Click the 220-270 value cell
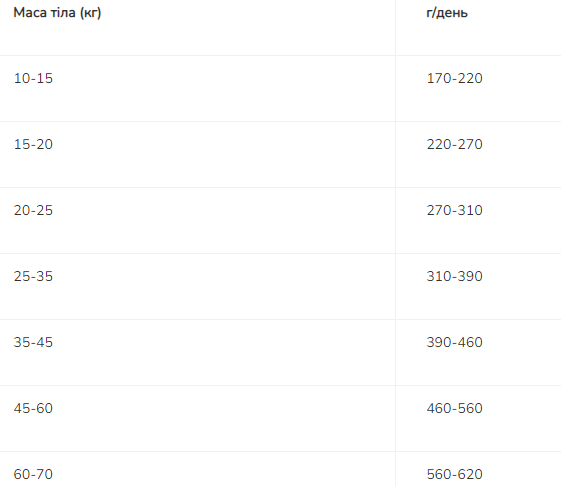Viewport: 561px width, 486px height. [x=454, y=144]
